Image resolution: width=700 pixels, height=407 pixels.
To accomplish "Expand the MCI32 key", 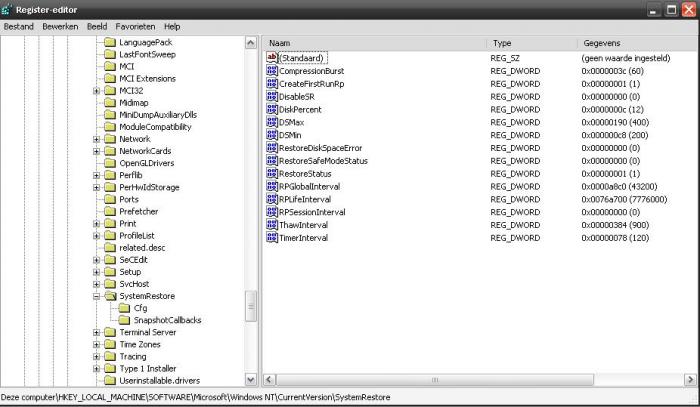I will click(96, 91).
